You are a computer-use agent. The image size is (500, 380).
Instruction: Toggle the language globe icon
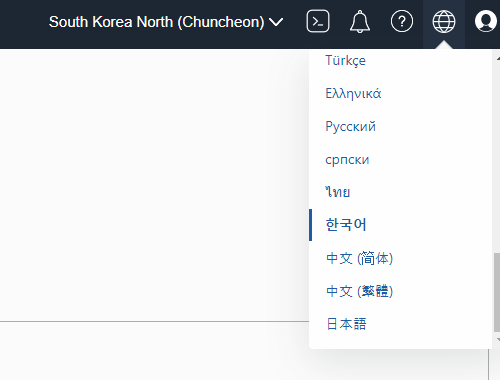[x=444, y=22]
